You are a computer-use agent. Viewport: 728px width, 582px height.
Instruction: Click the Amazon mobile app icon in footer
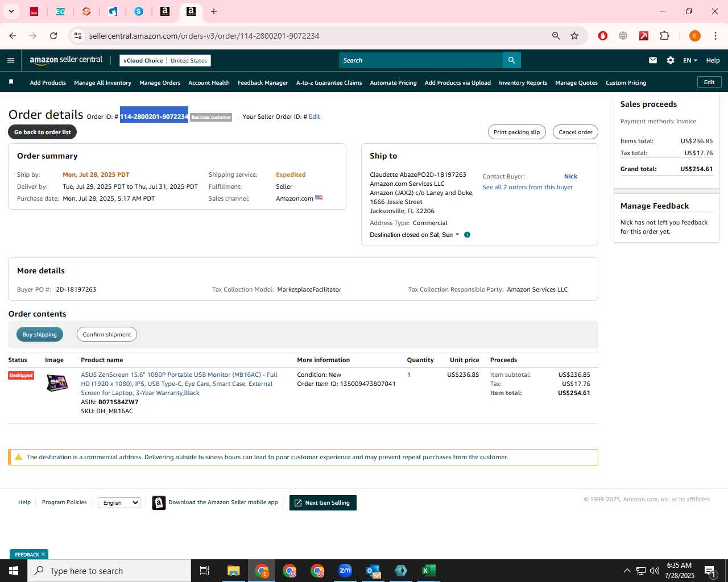tap(159, 502)
